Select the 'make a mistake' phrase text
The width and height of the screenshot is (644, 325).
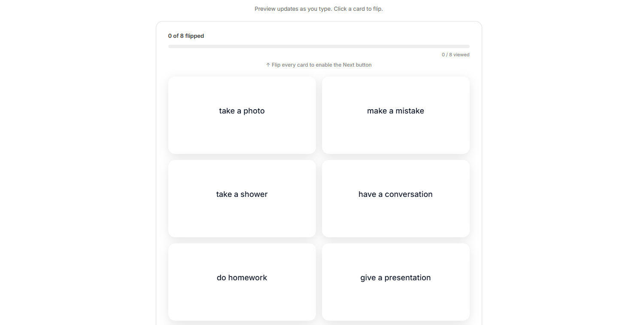point(395,111)
